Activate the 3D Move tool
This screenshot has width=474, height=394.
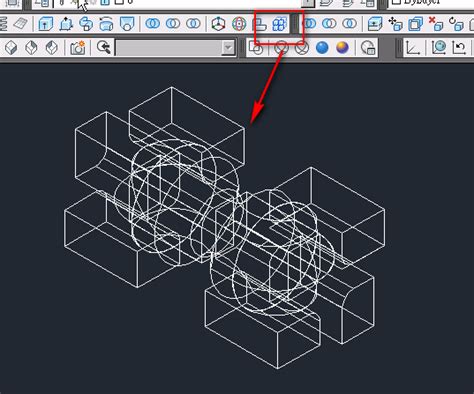point(218,24)
